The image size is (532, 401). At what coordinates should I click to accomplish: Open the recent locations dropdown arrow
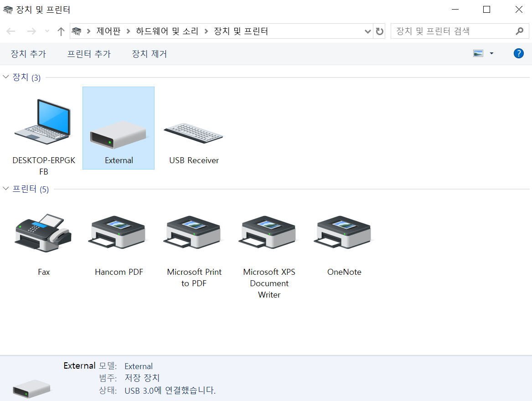(x=47, y=31)
